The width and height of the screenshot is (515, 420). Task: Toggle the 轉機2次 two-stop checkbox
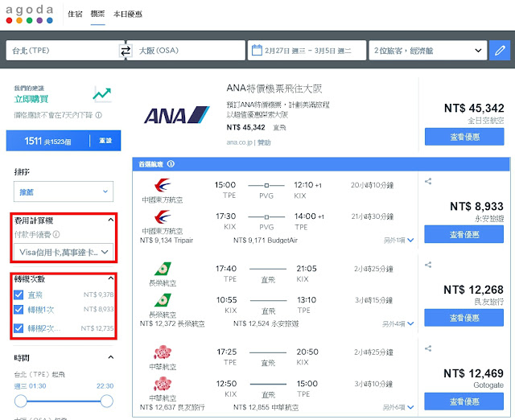pyautogui.click(x=19, y=328)
